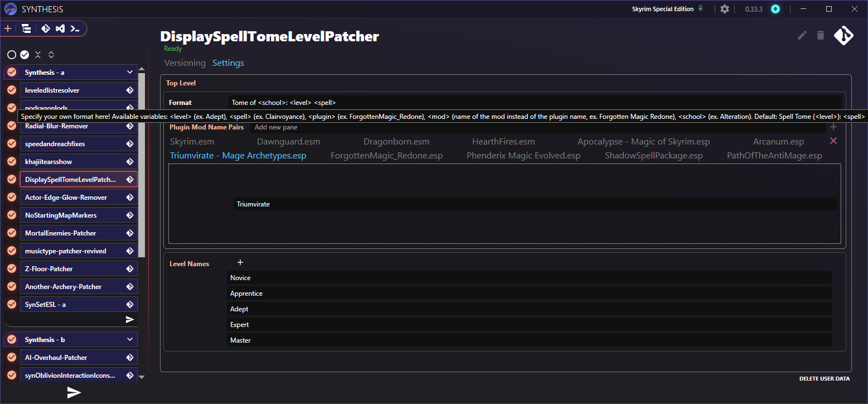
Task: Click the command prompt icon in the toolbar
Action: pos(75,28)
